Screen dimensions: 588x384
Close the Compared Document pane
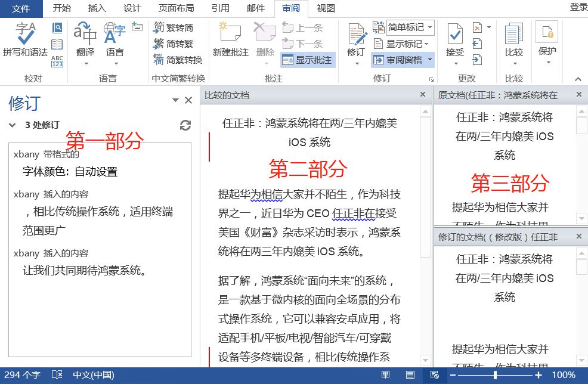[423, 94]
